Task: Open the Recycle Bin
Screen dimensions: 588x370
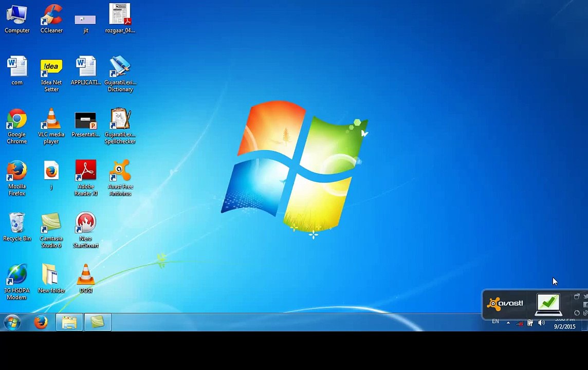Action: [17, 227]
